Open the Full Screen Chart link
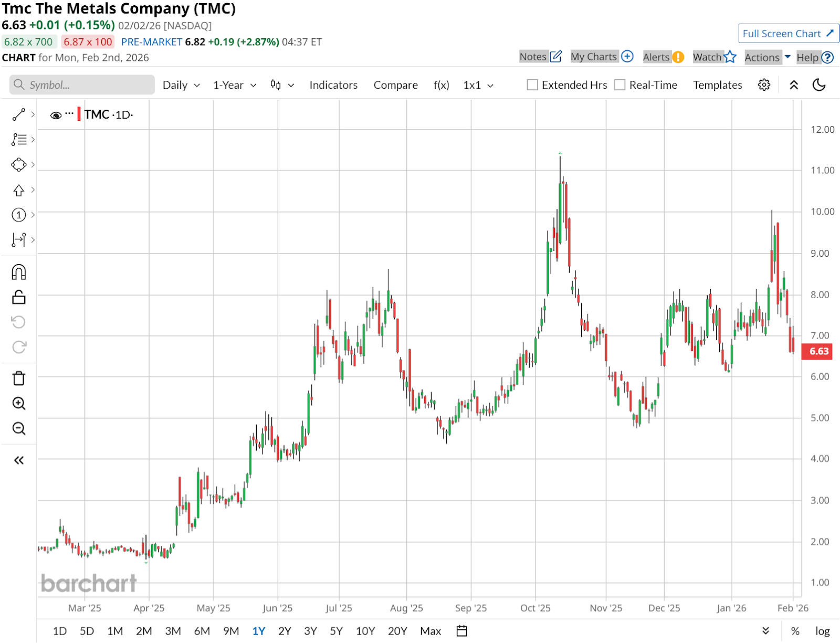Image resolution: width=840 pixels, height=643 pixels. coord(789,34)
